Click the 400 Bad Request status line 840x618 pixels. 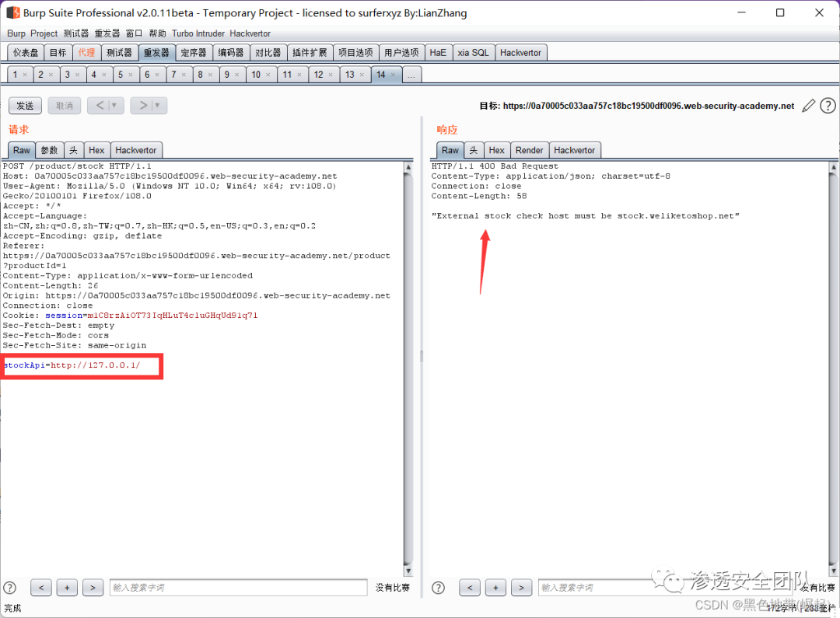click(x=495, y=166)
